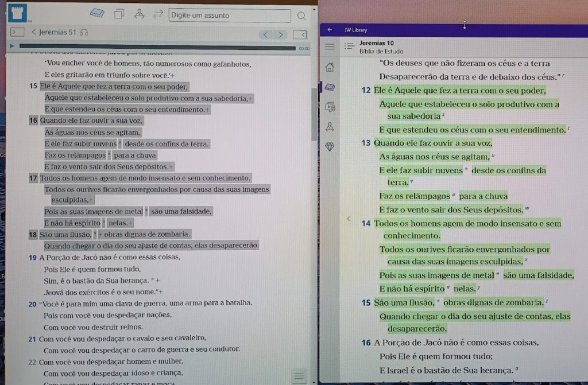Image resolution: width=588 pixels, height=385 pixels.
Task: Select verse number 15 in Jeremias 51
Action: pos(33,86)
